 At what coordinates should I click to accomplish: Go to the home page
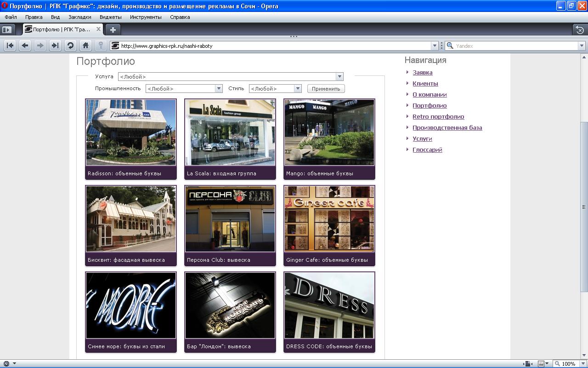[x=85, y=46]
